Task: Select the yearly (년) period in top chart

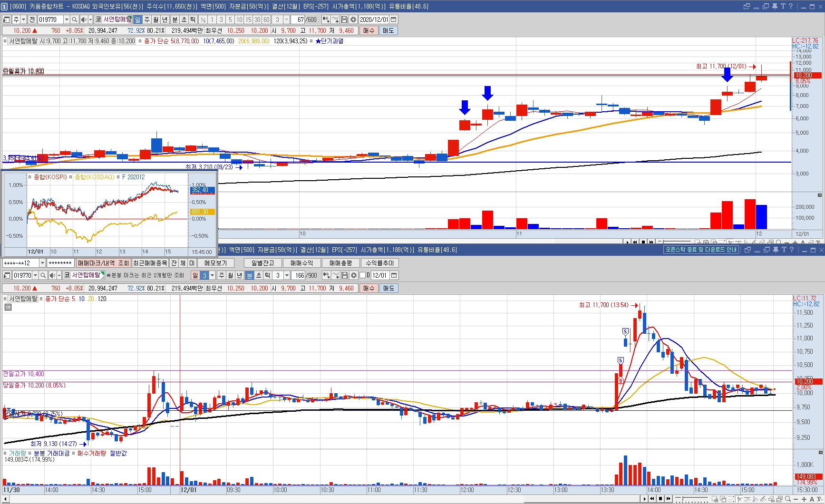Action: point(165,19)
